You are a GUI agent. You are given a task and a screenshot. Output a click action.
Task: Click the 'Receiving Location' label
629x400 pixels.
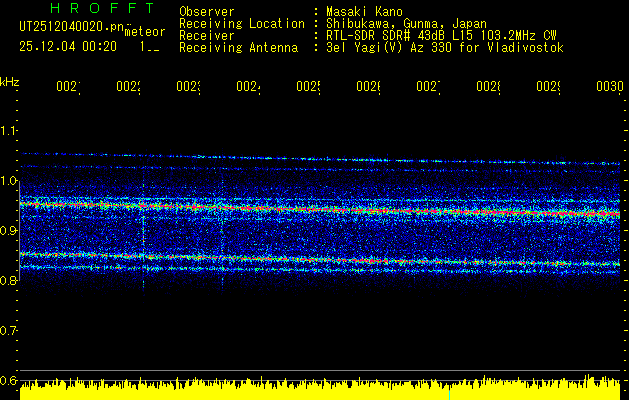[x=242, y=24]
